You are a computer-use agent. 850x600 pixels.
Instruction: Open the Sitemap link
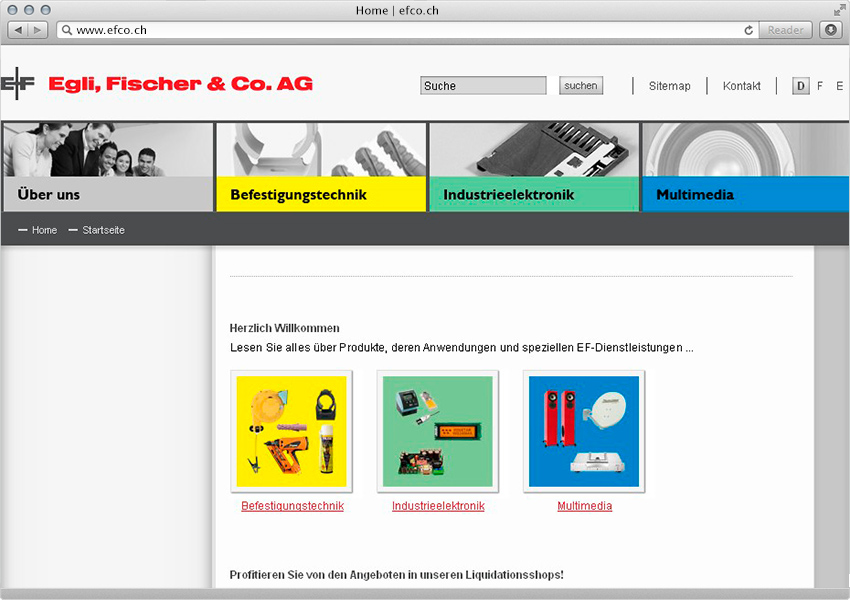(669, 86)
